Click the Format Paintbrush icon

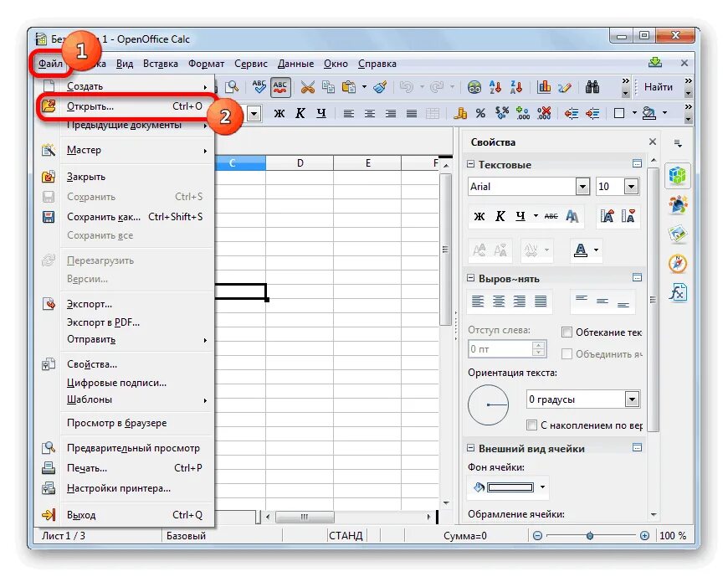pyautogui.click(x=380, y=87)
